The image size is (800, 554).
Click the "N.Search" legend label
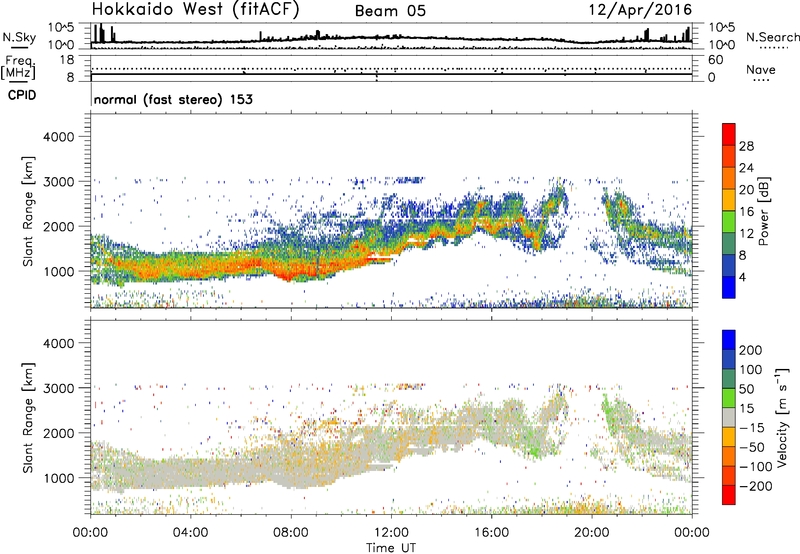click(x=773, y=37)
